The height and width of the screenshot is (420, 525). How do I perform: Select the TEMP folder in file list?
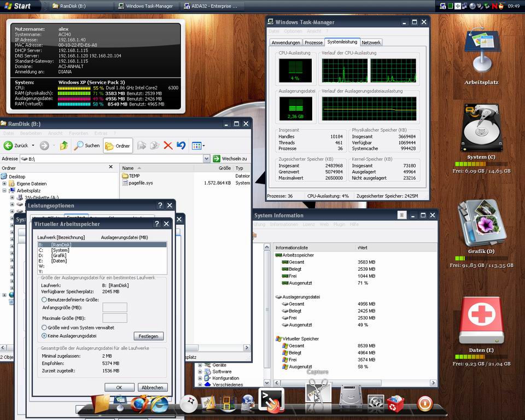134,176
